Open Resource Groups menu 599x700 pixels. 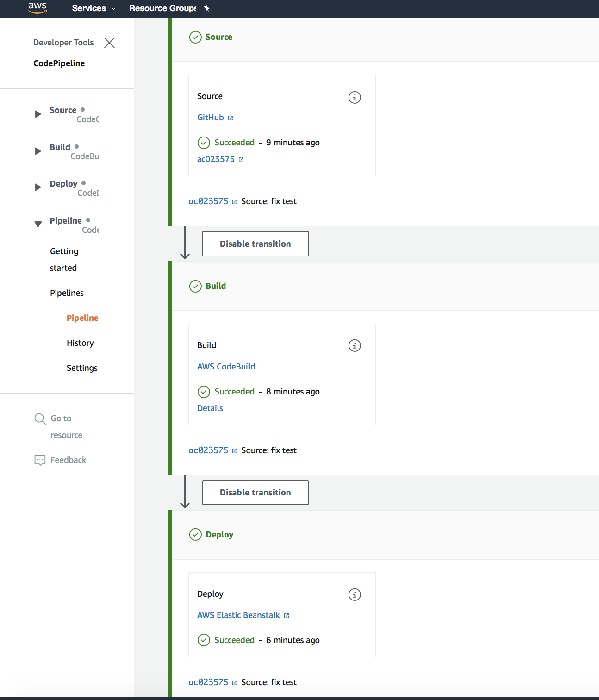(x=162, y=8)
